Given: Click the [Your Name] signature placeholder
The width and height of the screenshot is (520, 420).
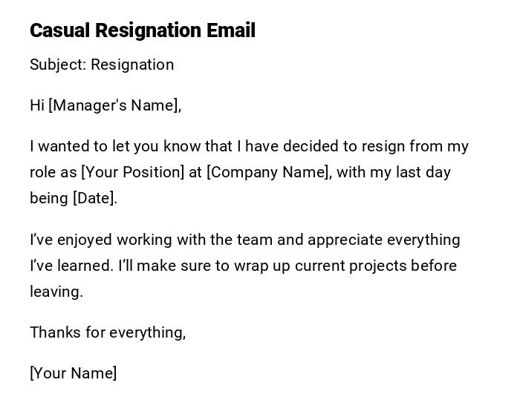Looking at the screenshot, I should click(73, 373).
